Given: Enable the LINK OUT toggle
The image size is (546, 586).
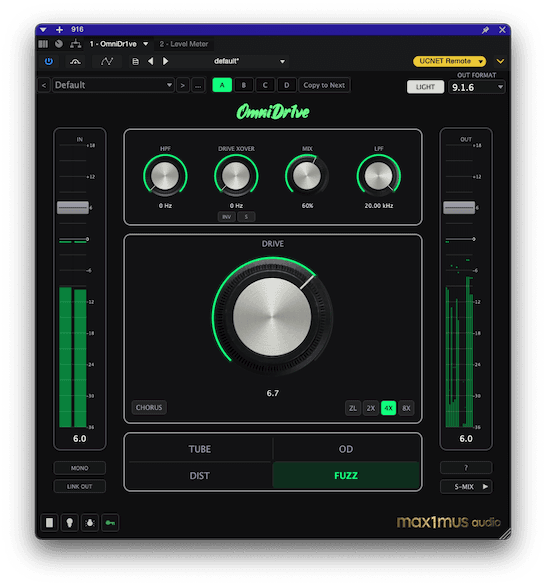Looking at the screenshot, I should [x=80, y=487].
